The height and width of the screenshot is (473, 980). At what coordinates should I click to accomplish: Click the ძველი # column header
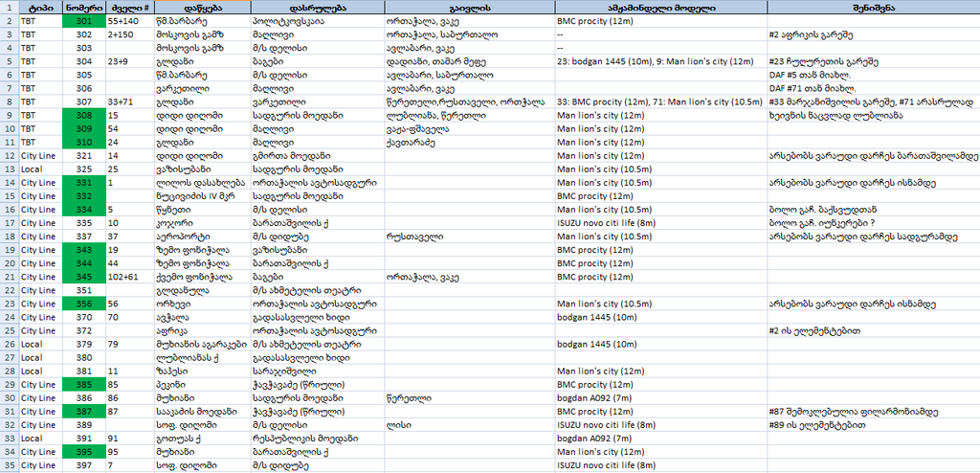click(x=129, y=8)
